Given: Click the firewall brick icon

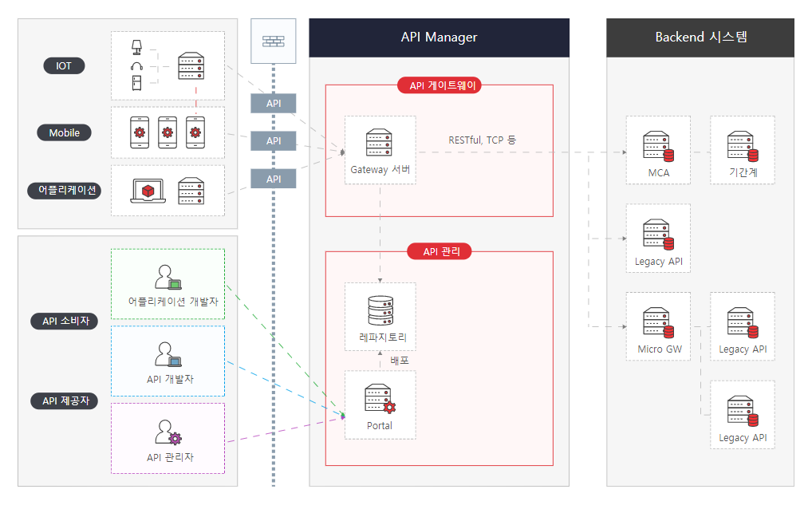Looking at the screenshot, I should coord(274,41).
